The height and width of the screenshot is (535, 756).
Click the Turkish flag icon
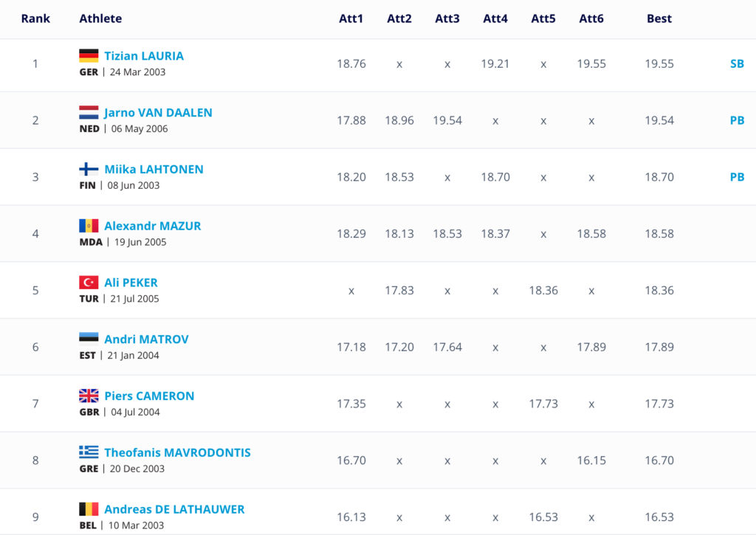point(89,283)
